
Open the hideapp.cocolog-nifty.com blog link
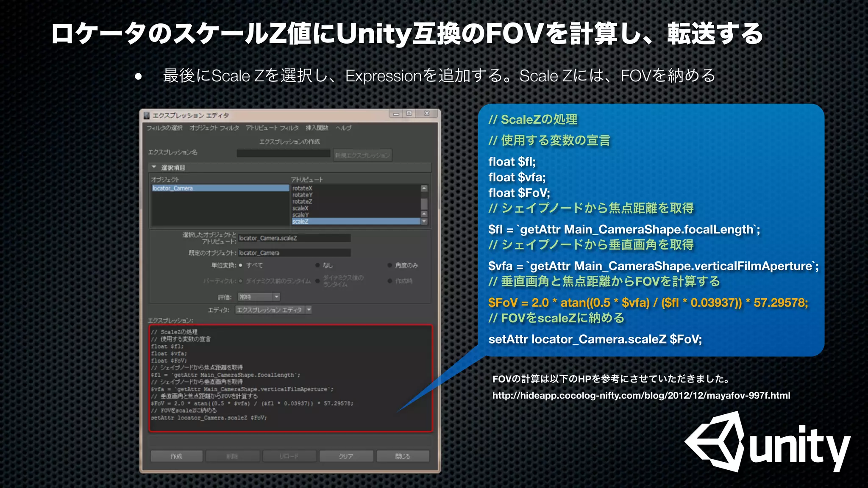(641, 396)
